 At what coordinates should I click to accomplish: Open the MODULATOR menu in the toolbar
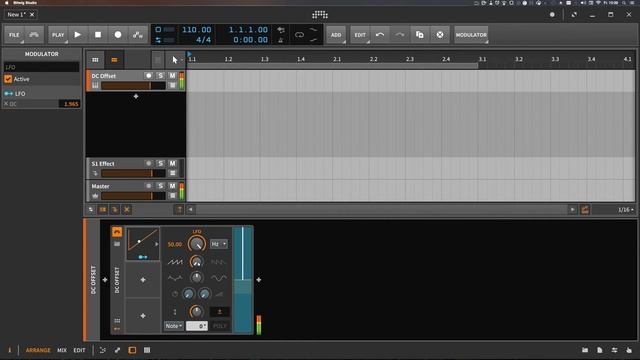coord(471,35)
